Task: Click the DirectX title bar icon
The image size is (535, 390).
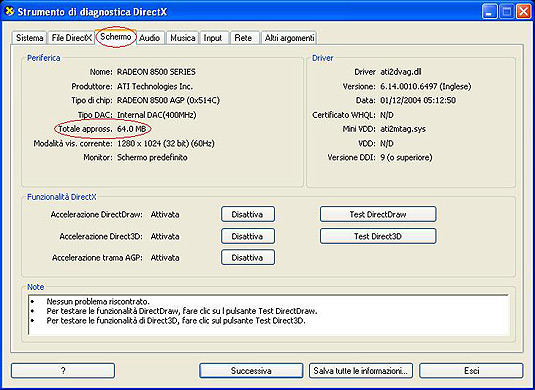Action: coord(10,11)
